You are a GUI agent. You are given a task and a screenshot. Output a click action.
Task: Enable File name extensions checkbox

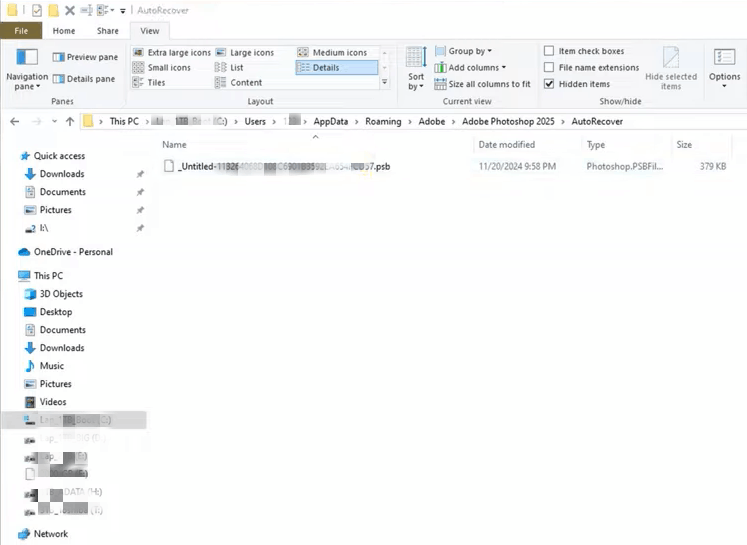[549, 68]
